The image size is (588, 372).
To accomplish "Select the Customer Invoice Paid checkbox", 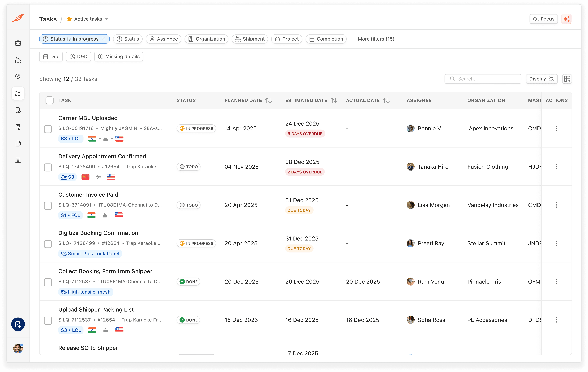I will point(48,206).
